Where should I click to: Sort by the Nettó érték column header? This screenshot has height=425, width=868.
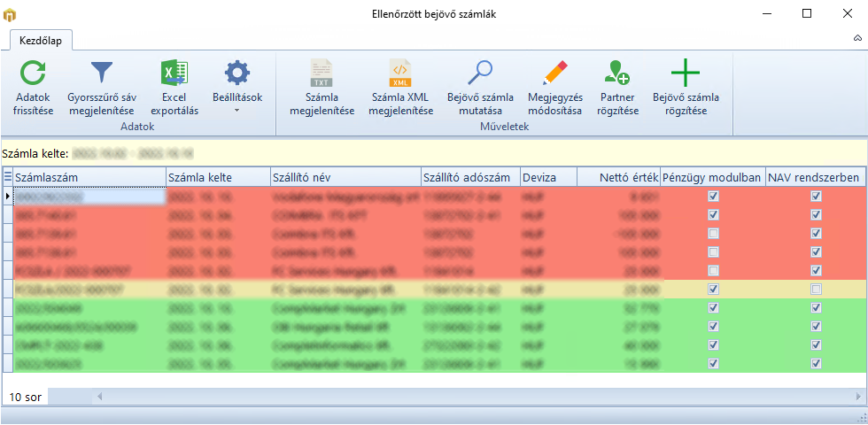[618, 178]
